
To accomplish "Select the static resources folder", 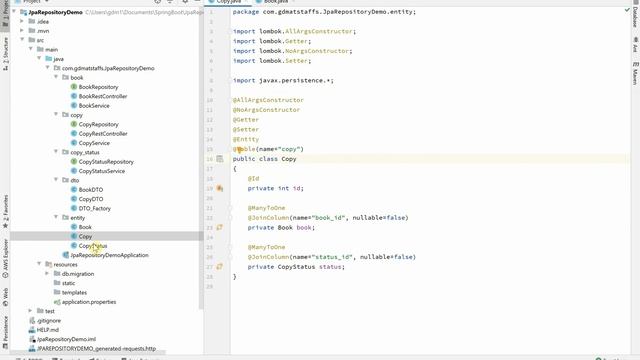I will click(68, 283).
